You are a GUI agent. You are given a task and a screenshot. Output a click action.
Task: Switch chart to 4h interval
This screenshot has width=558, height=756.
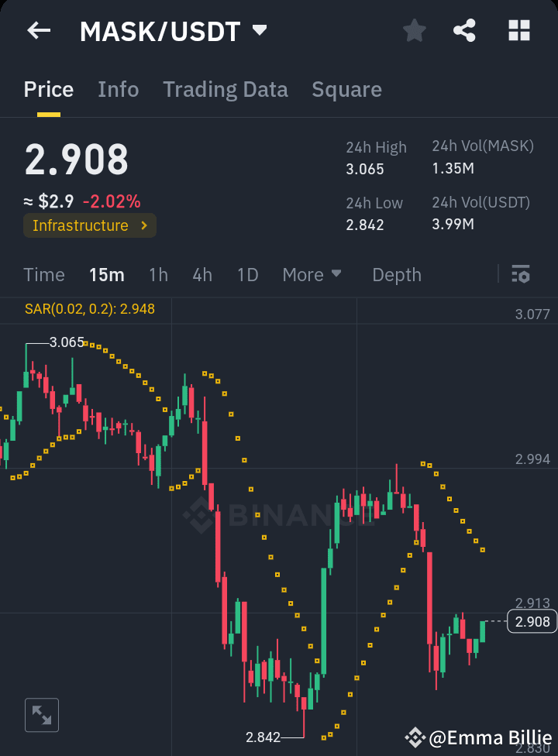(x=201, y=274)
